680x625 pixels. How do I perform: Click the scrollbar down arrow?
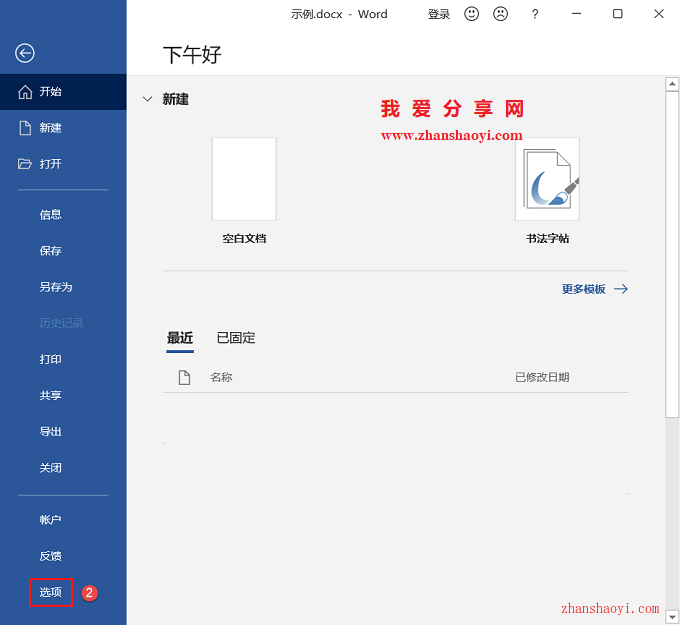coord(672,616)
